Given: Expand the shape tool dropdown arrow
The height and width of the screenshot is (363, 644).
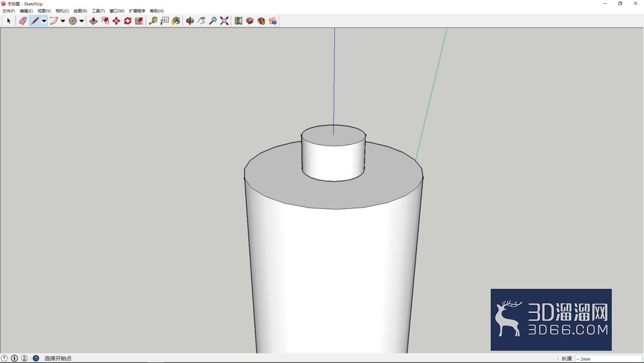Looking at the screenshot, I should (82, 21).
